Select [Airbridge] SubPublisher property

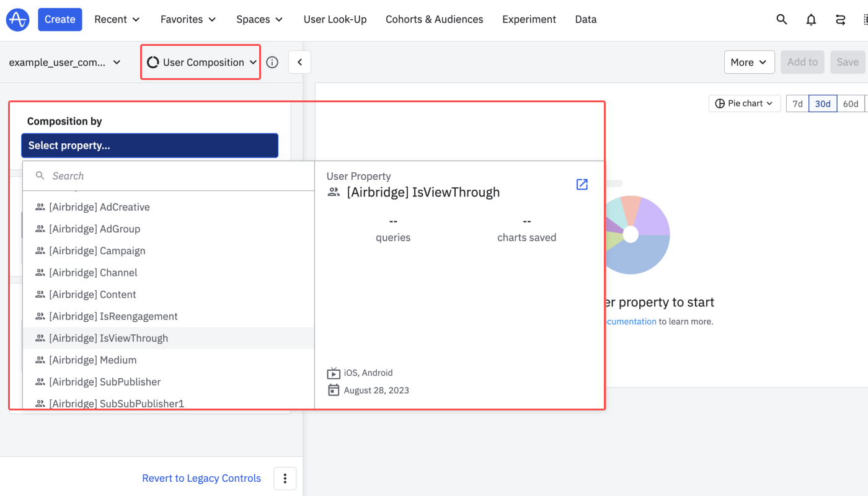click(x=169, y=382)
